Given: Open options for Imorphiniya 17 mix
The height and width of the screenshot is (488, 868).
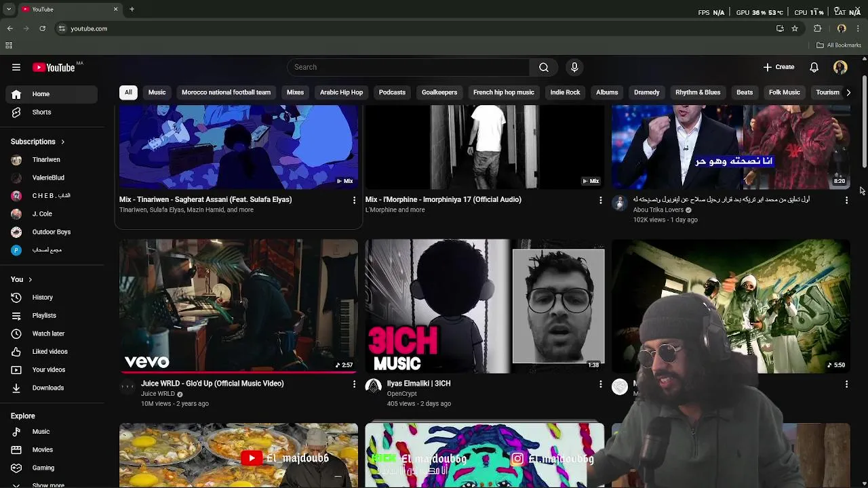Looking at the screenshot, I should tap(600, 201).
